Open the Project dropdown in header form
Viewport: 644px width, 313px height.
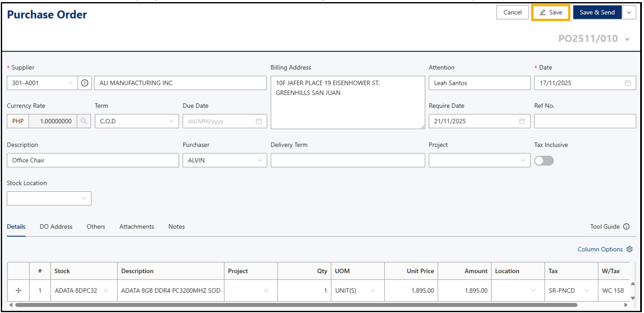523,161
